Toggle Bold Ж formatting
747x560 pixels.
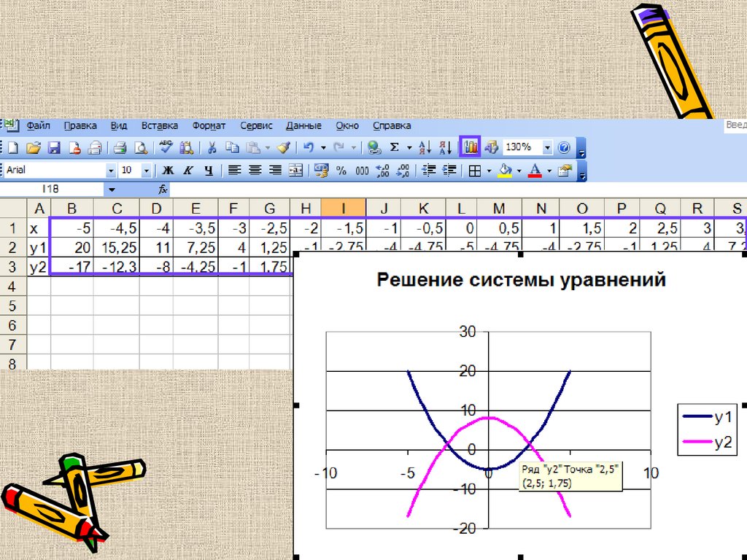[x=168, y=171]
